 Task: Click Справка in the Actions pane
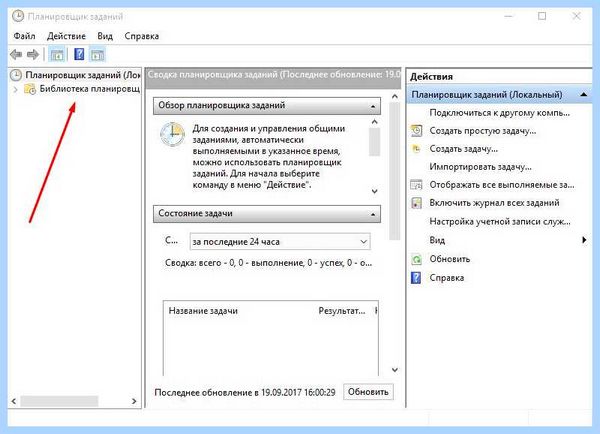pyautogui.click(x=447, y=278)
